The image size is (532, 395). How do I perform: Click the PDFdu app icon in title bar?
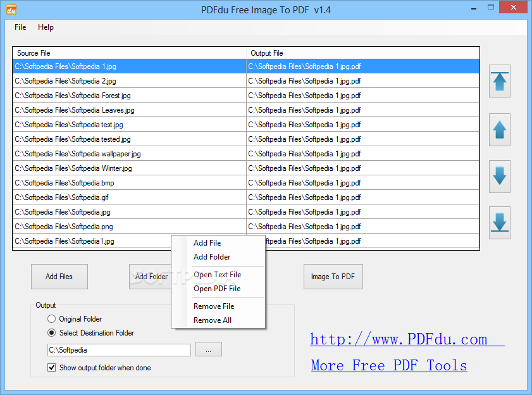[x=11, y=10]
